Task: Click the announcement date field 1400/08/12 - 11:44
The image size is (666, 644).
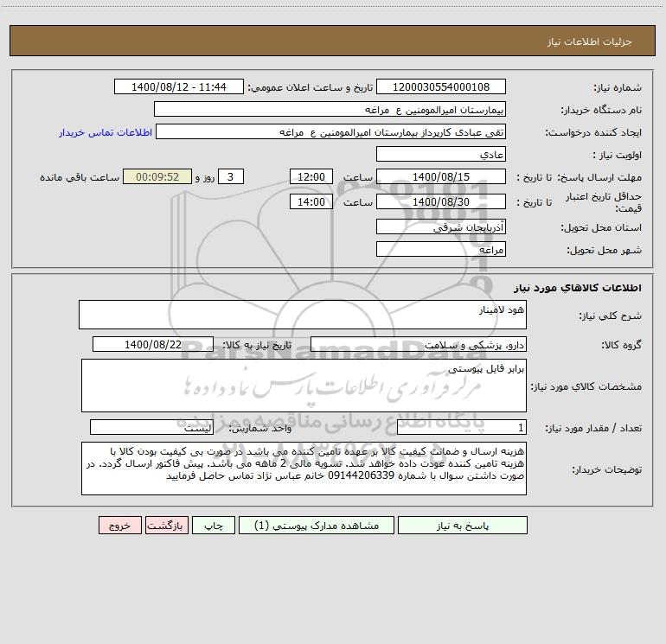Action: [x=179, y=86]
